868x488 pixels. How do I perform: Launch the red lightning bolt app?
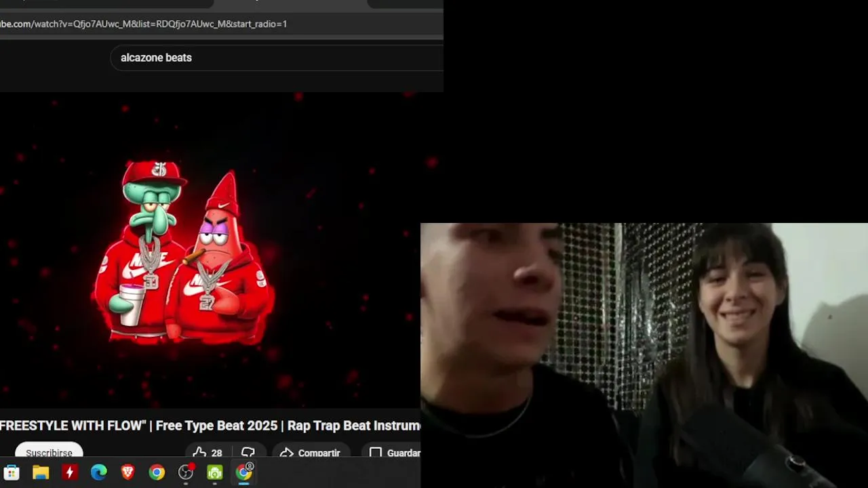coord(69,472)
